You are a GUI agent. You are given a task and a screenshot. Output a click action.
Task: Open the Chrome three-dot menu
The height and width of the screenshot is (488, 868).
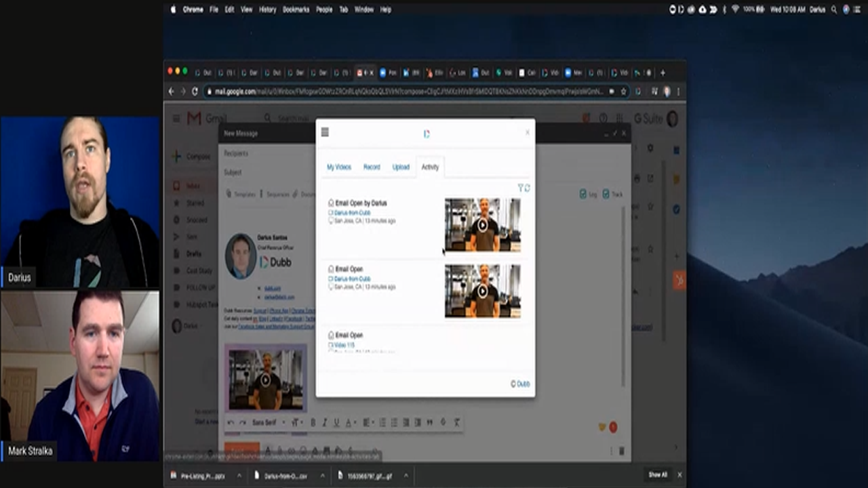(678, 91)
